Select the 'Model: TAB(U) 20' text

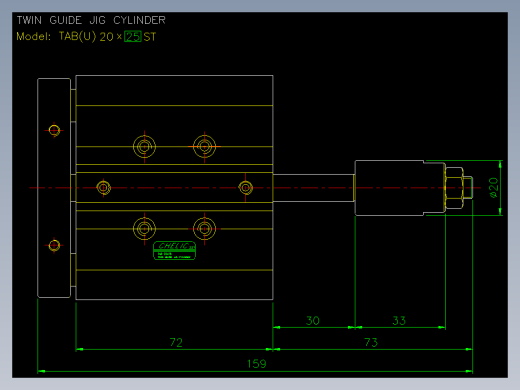pos(65,36)
